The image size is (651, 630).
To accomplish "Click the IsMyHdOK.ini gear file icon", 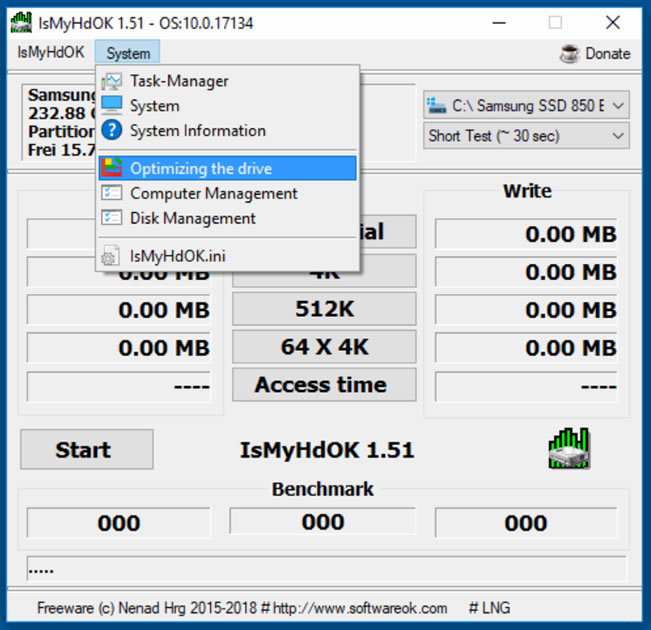I will [111, 255].
